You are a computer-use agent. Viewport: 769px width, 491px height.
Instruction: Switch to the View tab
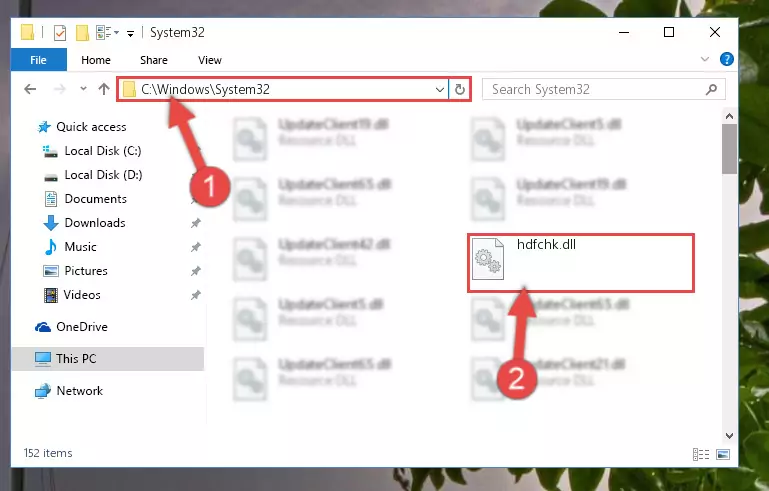point(209,60)
